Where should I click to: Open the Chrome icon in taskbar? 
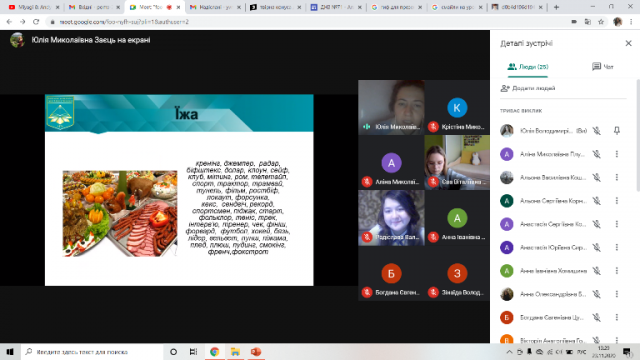click(x=214, y=352)
